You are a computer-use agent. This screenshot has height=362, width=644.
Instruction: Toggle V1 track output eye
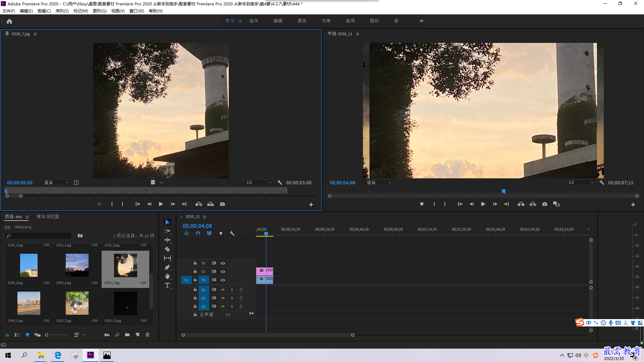point(223,280)
